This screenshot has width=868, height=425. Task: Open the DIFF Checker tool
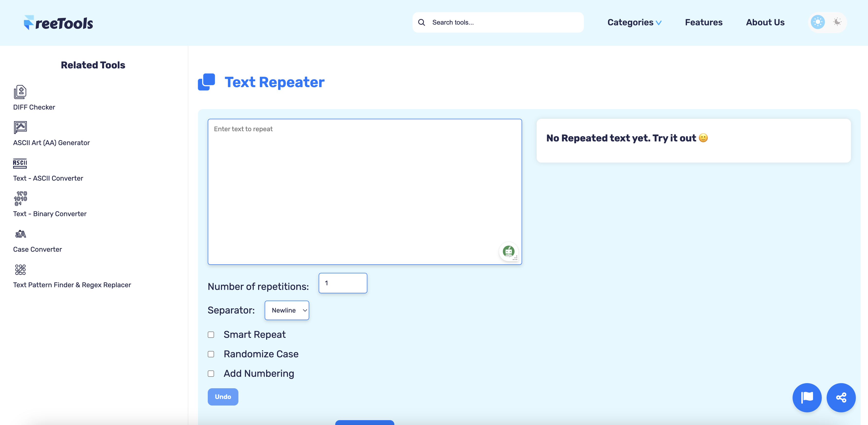point(34,107)
